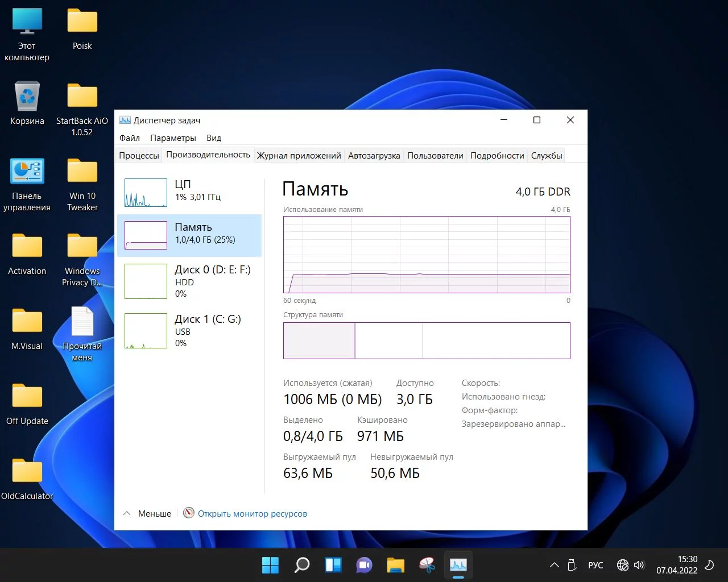Open File Explorer from the taskbar
The height and width of the screenshot is (582, 728).
point(395,565)
